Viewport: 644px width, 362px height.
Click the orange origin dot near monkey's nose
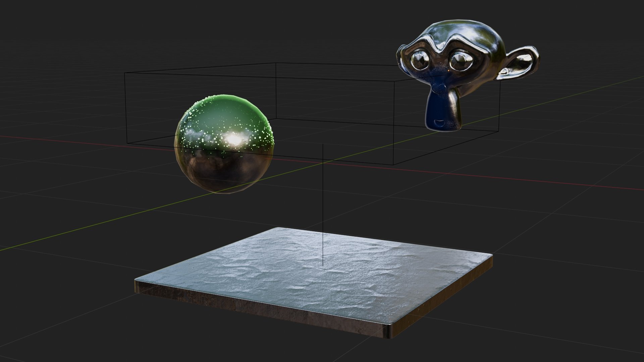(448, 70)
